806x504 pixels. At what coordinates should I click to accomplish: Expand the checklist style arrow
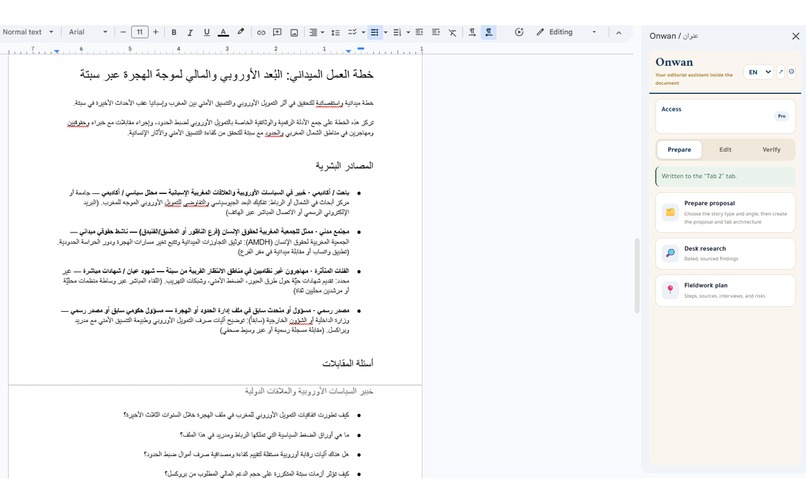click(363, 32)
